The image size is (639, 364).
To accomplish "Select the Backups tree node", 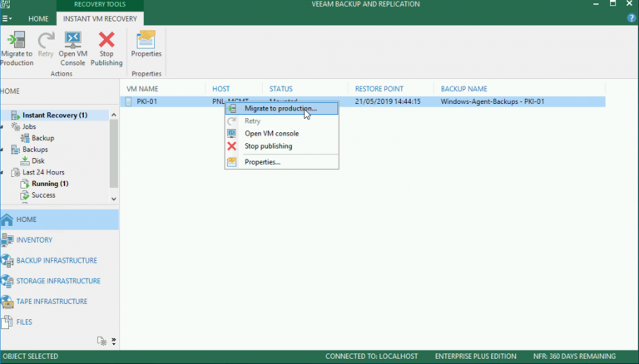I will tap(35, 150).
